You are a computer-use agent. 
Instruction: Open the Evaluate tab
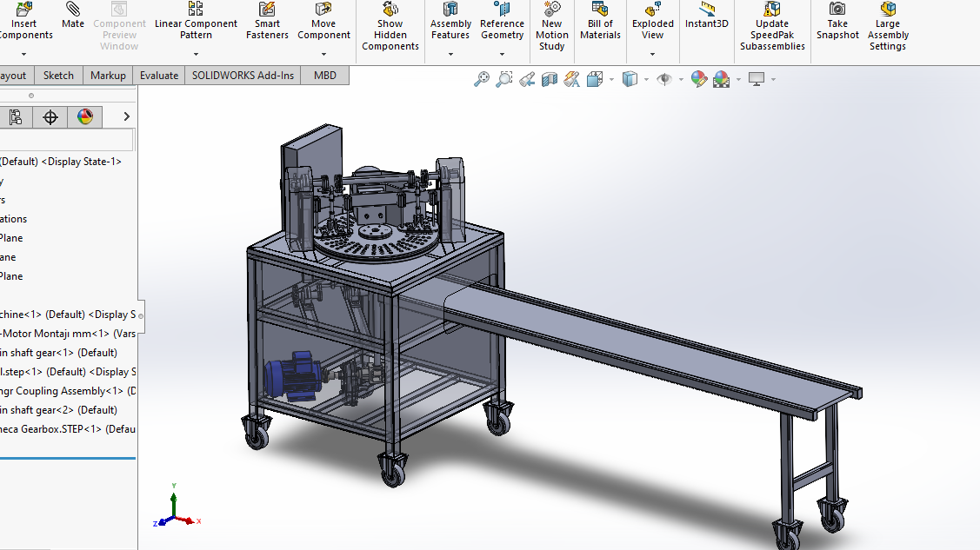pos(159,75)
